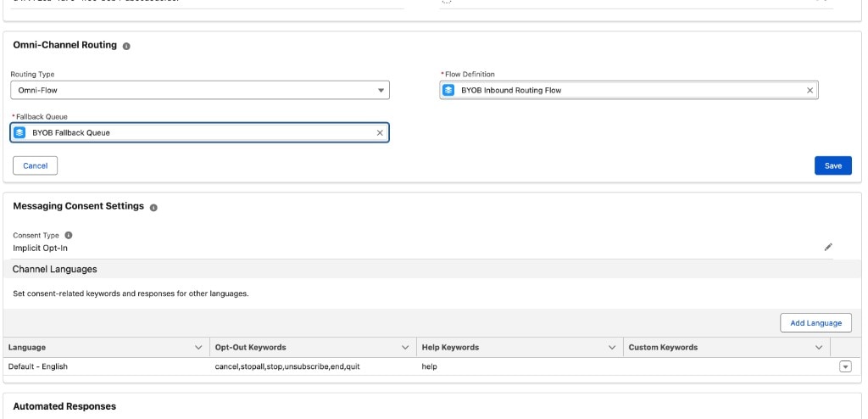868x419 pixels.
Task: Clear the BYOB Fallback Queue selection
Action: tap(380, 133)
